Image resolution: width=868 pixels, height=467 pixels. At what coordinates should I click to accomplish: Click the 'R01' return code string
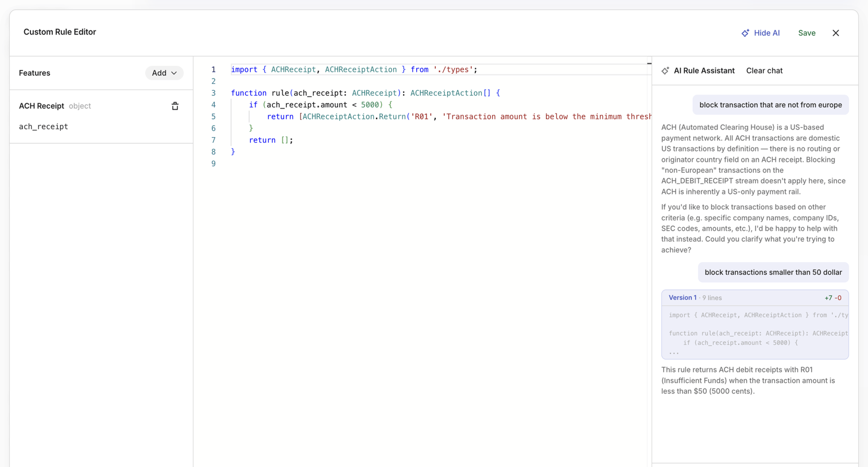click(x=421, y=116)
